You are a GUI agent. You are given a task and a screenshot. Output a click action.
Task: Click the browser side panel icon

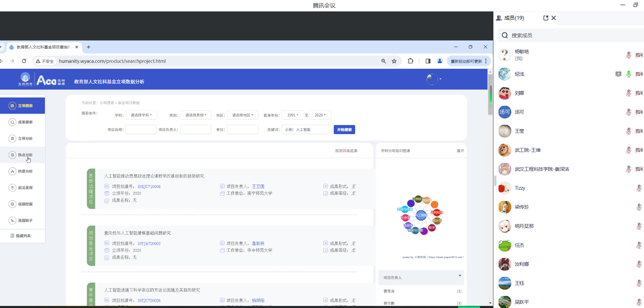coord(428,61)
